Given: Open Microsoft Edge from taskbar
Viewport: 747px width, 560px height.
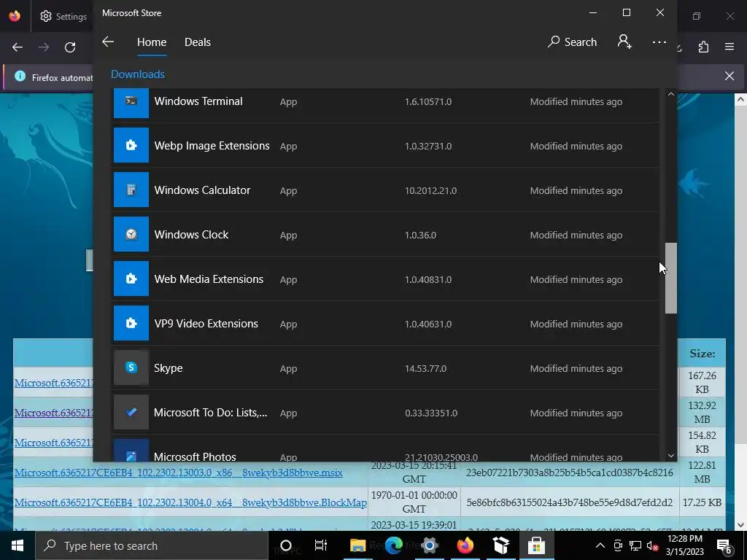Looking at the screenshot, I should pos(393,545).
